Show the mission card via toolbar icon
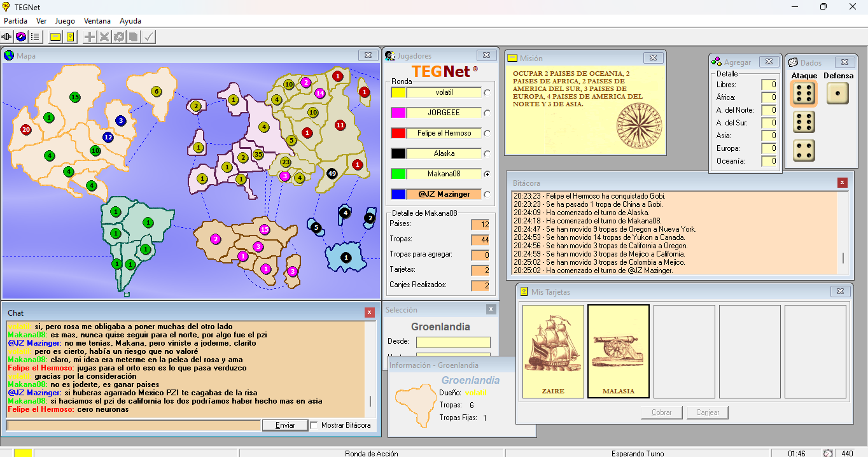The height and width of the screenshot is (457, 868). point(55,37)
